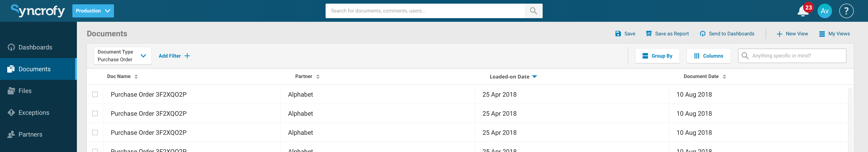The image size is (868, 152).
Task: Check the first Purchase Order row checkbox
Action: (x=95, y=95)
